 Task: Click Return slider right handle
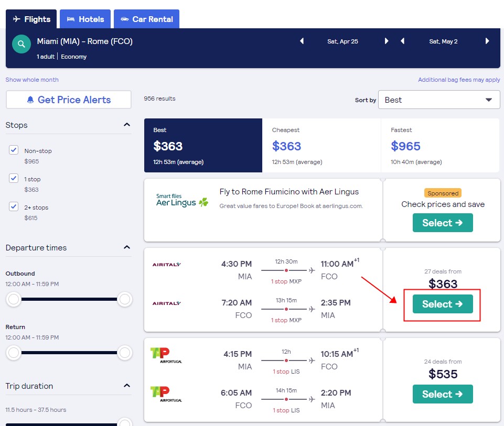(x=125, y=353)
